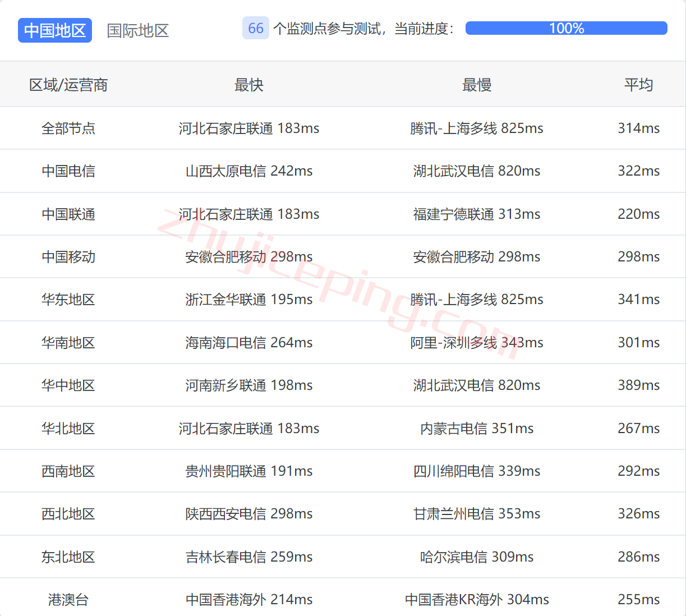This screenshot has height=616, width=686.
Task: Click 吉林长春电信 259ms cell
Action: pyautogui.click(x=249, y=557)
